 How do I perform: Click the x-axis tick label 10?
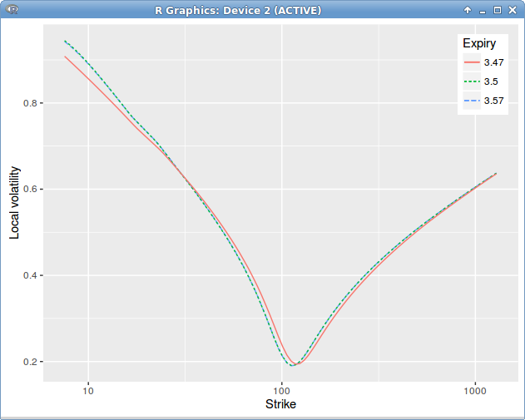point(88,391)
